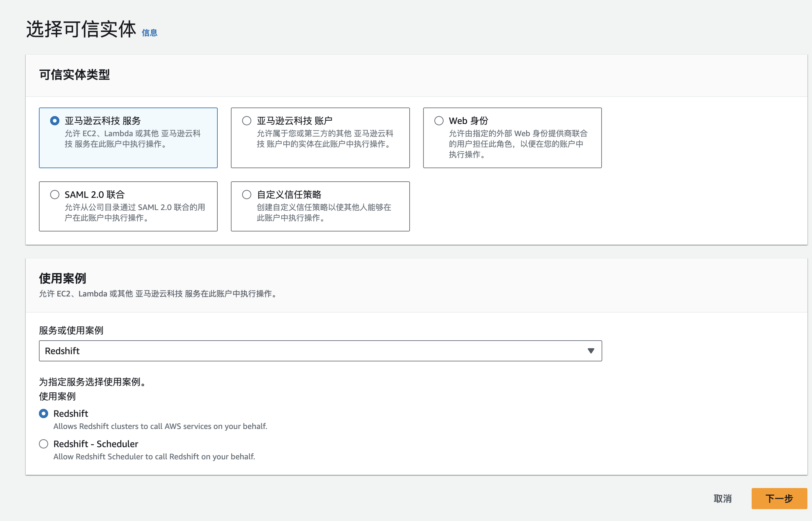Viewport: 812px width, 521px height.
Task: Click the SAML 2.0 联合 description text
Action: click(x=135, y=212)
